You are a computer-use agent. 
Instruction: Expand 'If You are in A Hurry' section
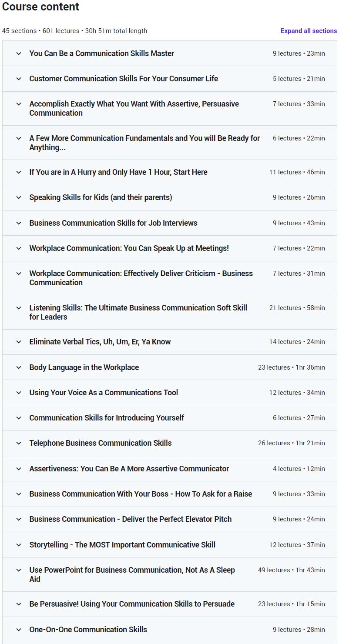[x=118, y=172]
